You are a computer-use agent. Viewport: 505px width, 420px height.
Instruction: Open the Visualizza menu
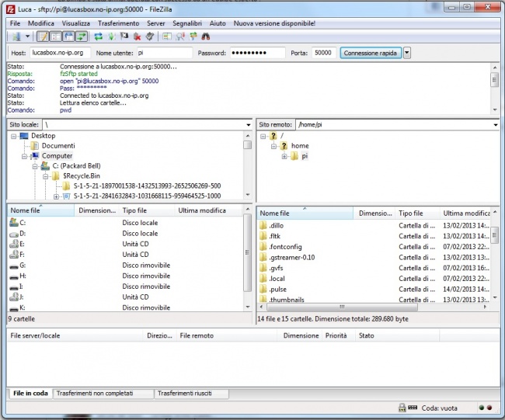[x=75, y=23]
